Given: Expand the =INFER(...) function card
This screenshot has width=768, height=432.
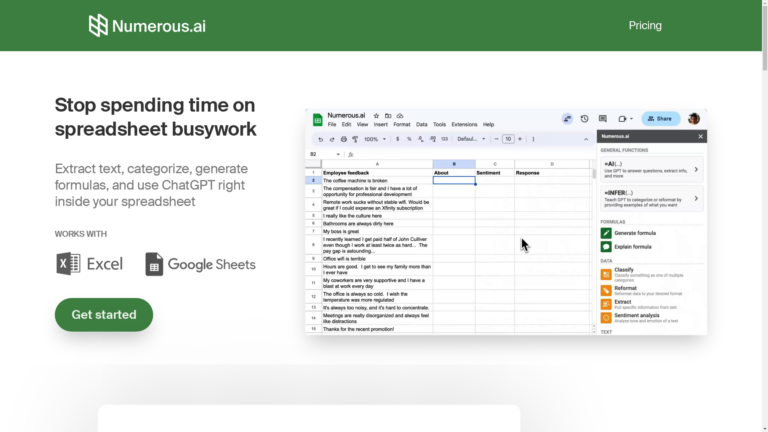Looking at the screenshot, I should pos(651,197).
